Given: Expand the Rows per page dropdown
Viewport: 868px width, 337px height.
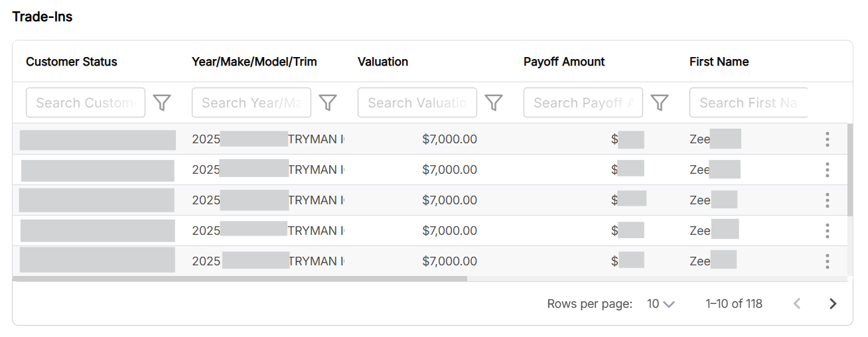Looking at the screenshot, I should click(x=660, y=304).
